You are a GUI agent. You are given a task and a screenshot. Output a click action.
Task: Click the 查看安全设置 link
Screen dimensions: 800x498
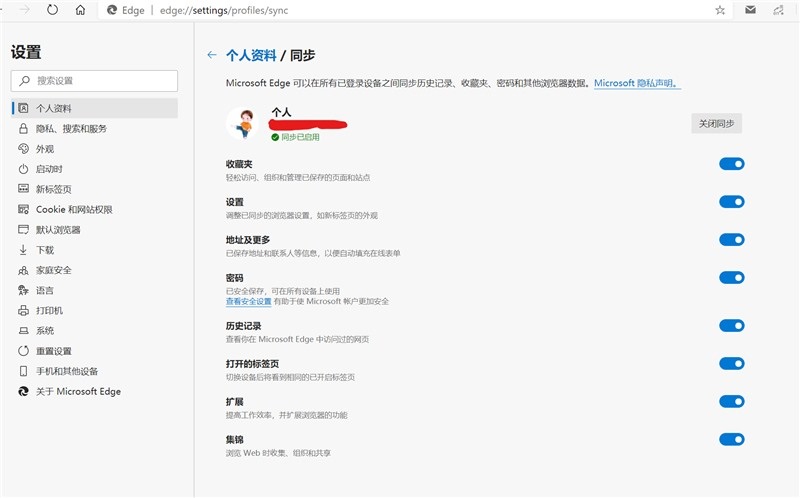click(248, 302)
